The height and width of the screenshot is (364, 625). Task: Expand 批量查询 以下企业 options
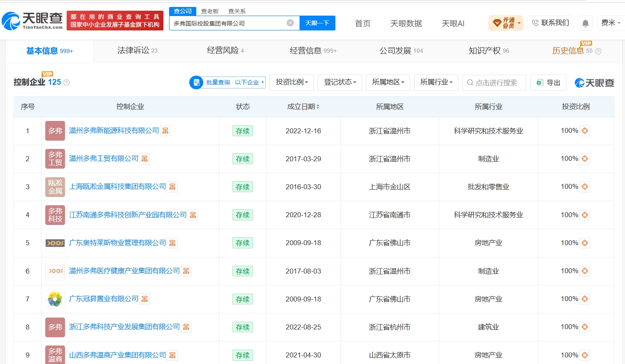(228, 82)
